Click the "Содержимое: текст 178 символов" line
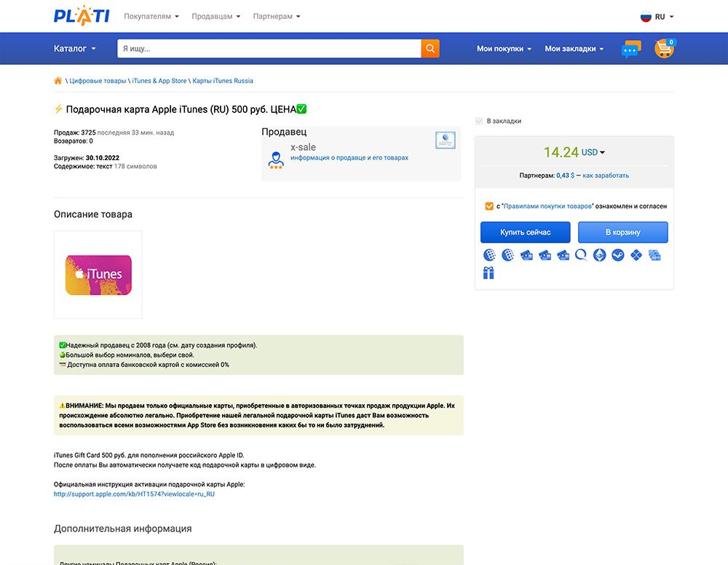Screen dimensions: 728x565 pos(106,166)
